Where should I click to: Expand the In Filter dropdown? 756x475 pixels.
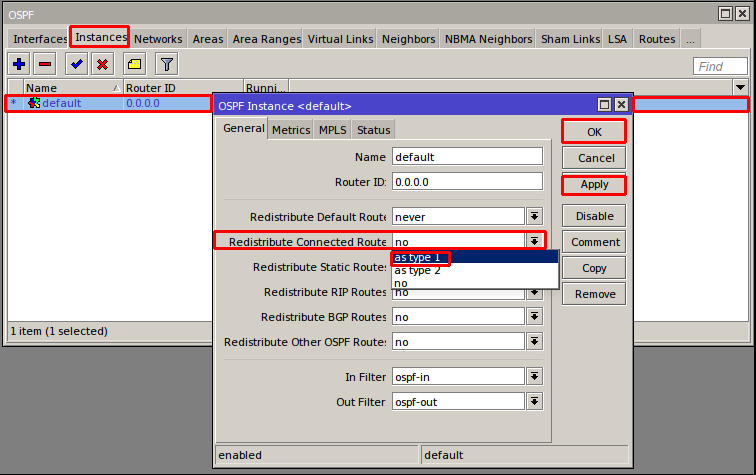[x=534, y=377]
